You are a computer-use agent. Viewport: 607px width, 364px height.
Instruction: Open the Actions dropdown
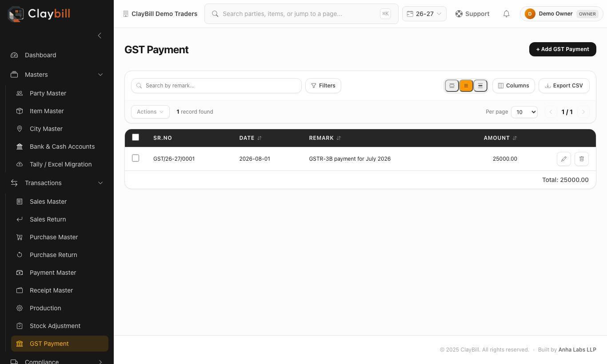click(150, 112)
